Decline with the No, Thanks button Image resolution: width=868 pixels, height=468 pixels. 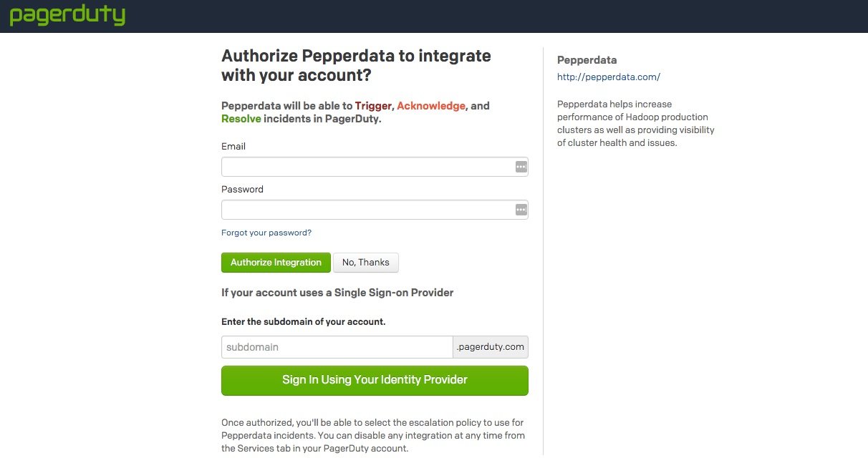point(365,263)
